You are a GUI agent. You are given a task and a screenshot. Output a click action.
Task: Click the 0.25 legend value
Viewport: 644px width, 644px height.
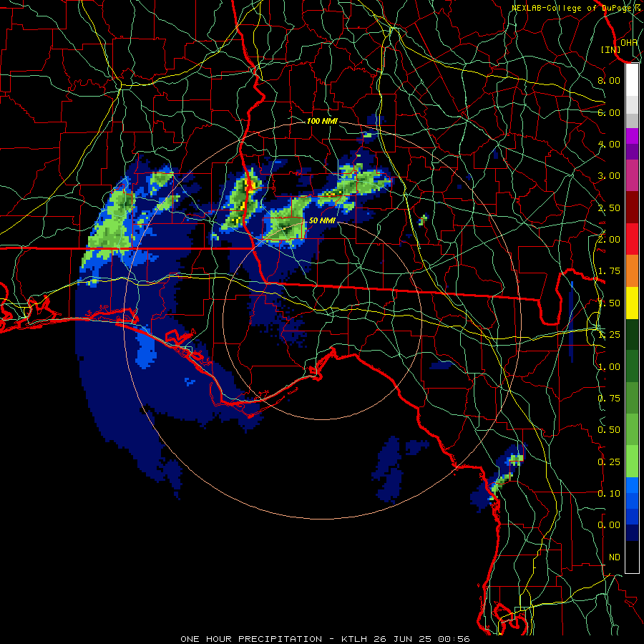[x=609, y=462]
